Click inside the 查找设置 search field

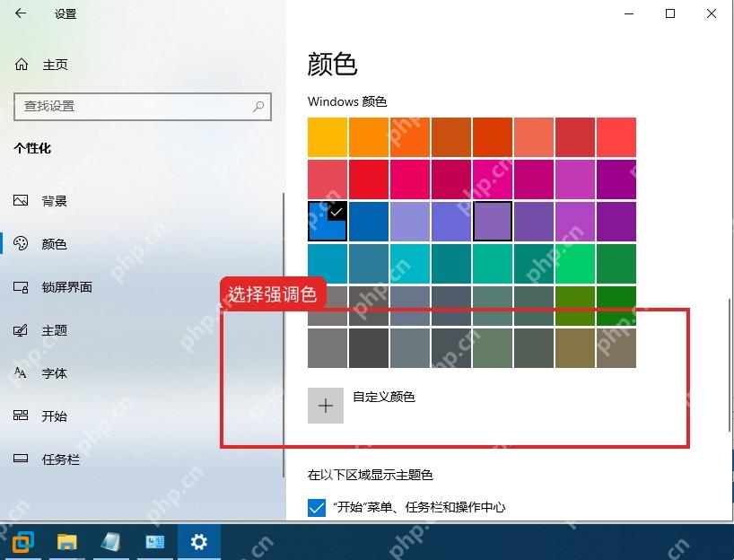[x=143, y=107]
